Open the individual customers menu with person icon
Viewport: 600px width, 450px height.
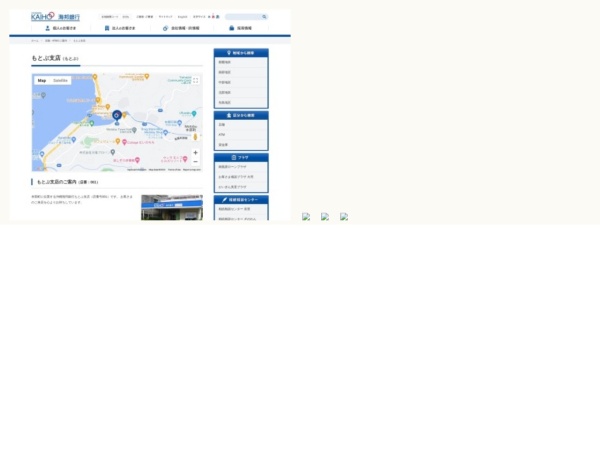pyautogui.click(x=60, y=28)
